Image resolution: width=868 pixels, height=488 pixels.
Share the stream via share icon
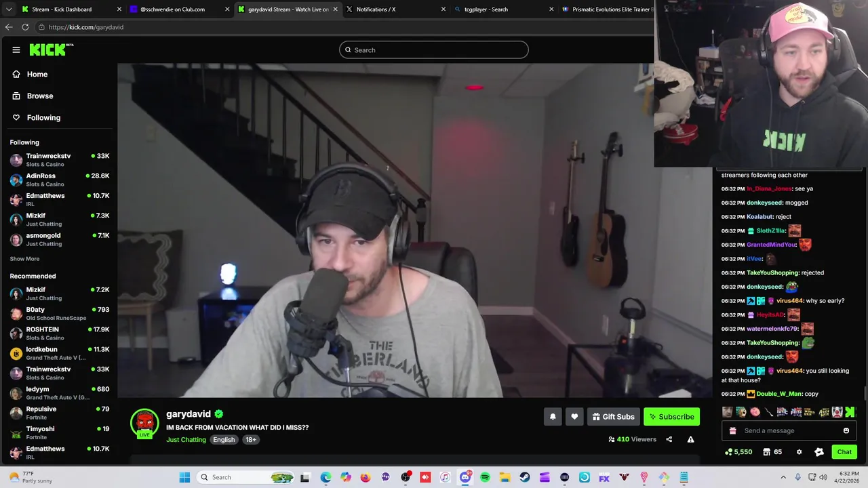pos(669,439)
